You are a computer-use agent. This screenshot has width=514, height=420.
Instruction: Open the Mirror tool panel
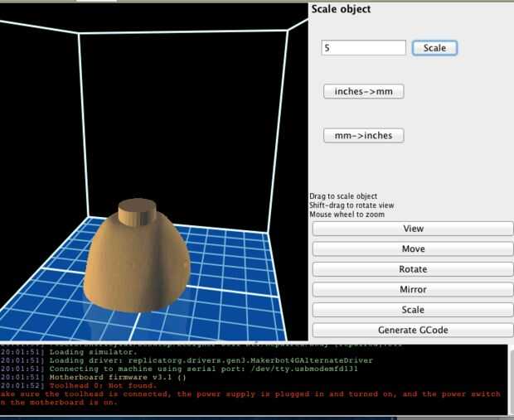(x=413, y=289)
